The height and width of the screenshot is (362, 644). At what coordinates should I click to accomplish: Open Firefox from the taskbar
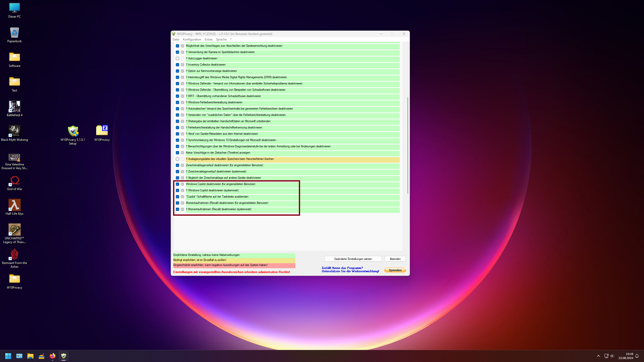pos(53,356)
